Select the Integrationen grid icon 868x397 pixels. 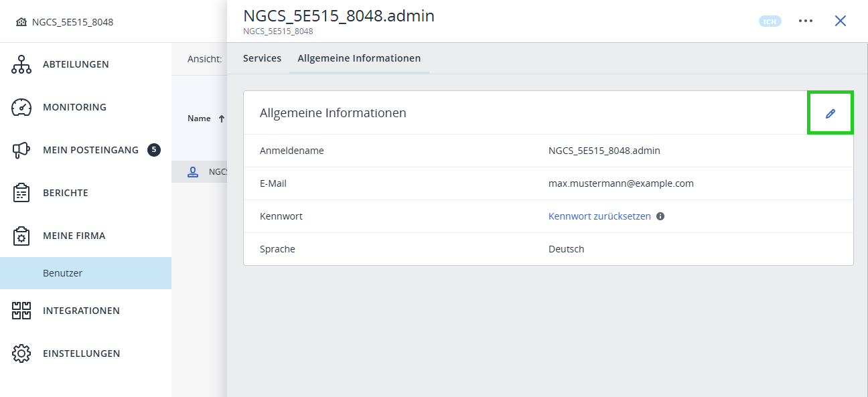click(21, 310)
